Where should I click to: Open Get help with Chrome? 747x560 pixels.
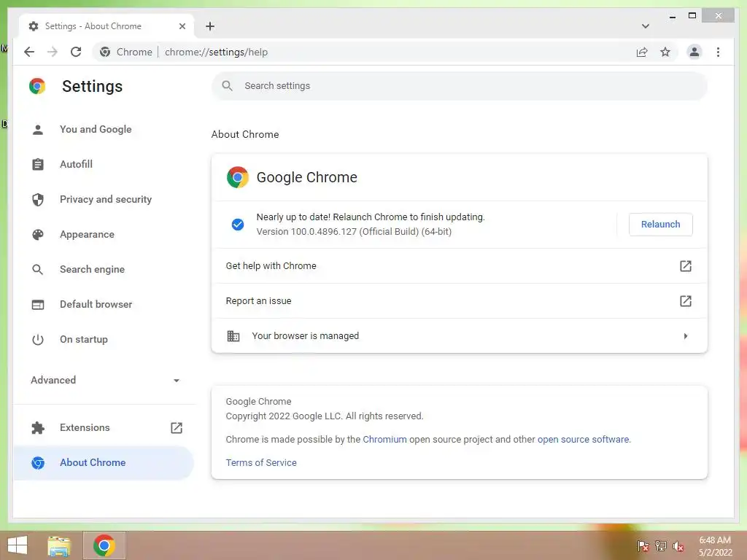[x=460, y=265]
